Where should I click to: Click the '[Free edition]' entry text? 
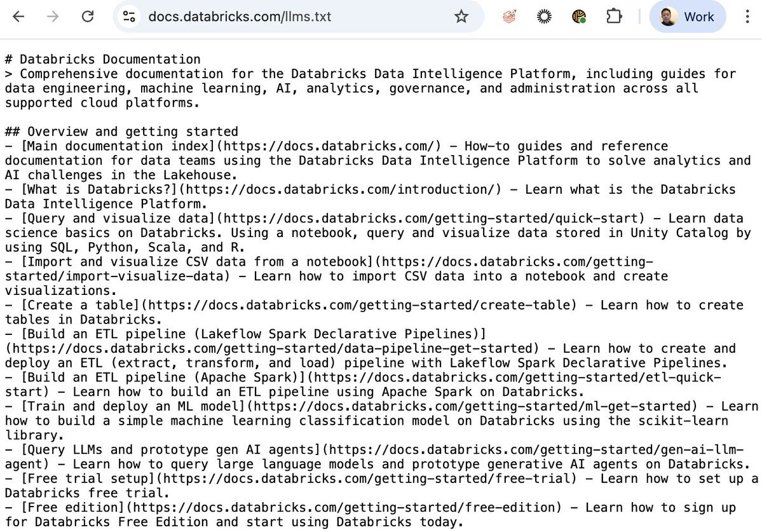[x=72, y=508]
